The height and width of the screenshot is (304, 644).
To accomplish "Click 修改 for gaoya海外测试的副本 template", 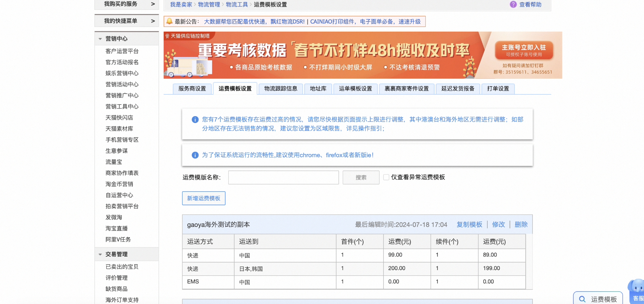I will click(498, 224).
